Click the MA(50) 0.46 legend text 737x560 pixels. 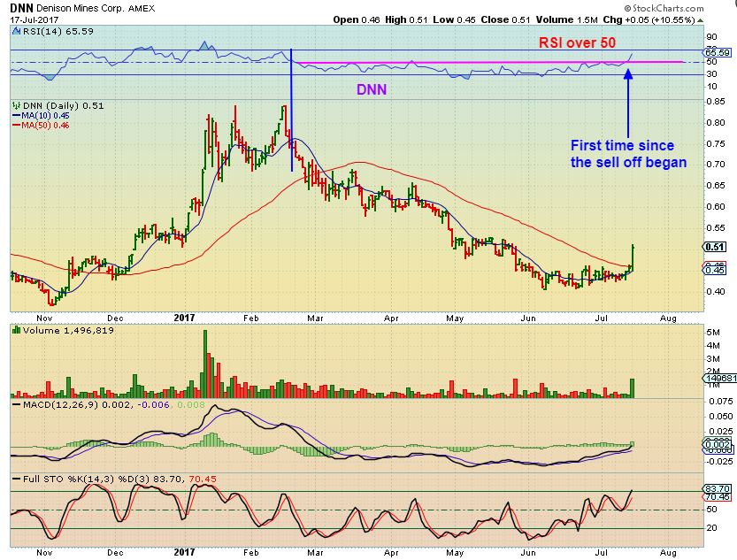coord(45,126)
